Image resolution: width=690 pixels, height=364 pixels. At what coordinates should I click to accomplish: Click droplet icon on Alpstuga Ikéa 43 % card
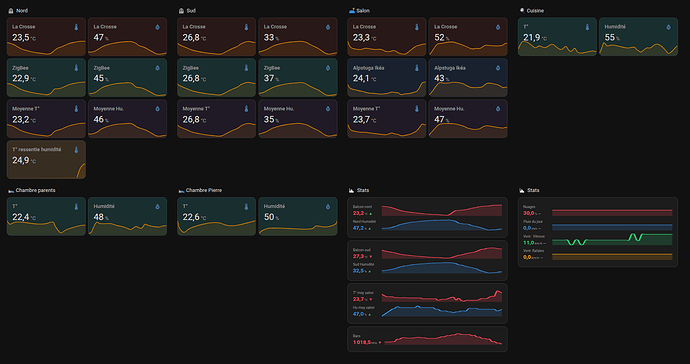click(498, 68)
